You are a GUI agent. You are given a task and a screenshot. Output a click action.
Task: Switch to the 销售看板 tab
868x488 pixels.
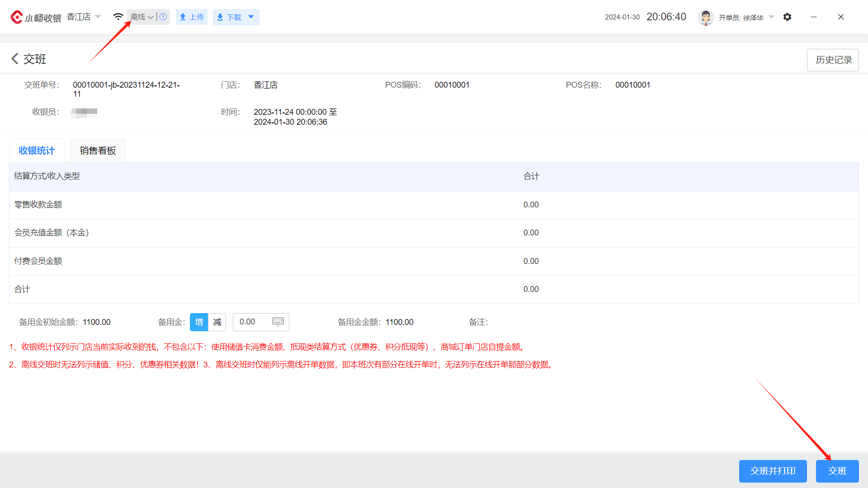98,151
